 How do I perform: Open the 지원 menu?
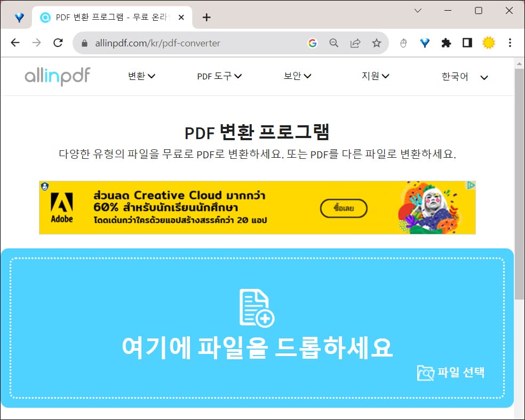375,76
